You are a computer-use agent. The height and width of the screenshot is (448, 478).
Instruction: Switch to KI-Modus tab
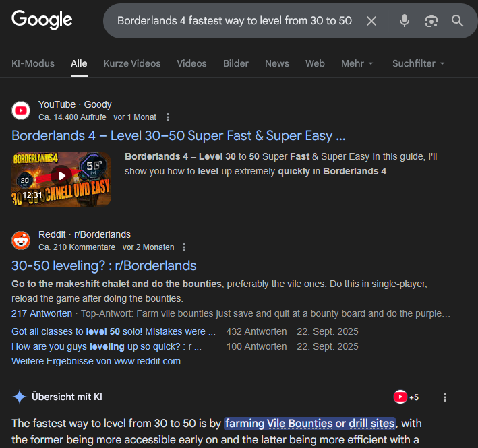[33, 63]
